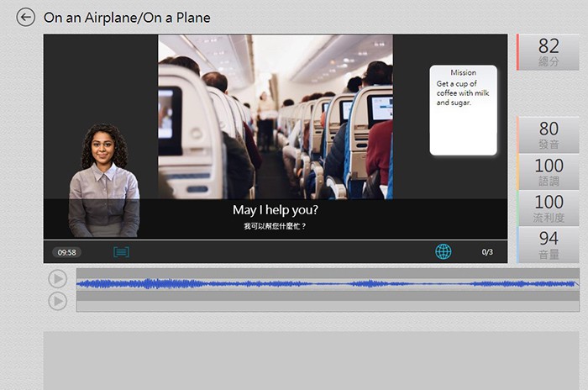This screenshot has width=588, height=390.
Task: Click the 09:58 timer badge
Action: (x=66, y=252)
